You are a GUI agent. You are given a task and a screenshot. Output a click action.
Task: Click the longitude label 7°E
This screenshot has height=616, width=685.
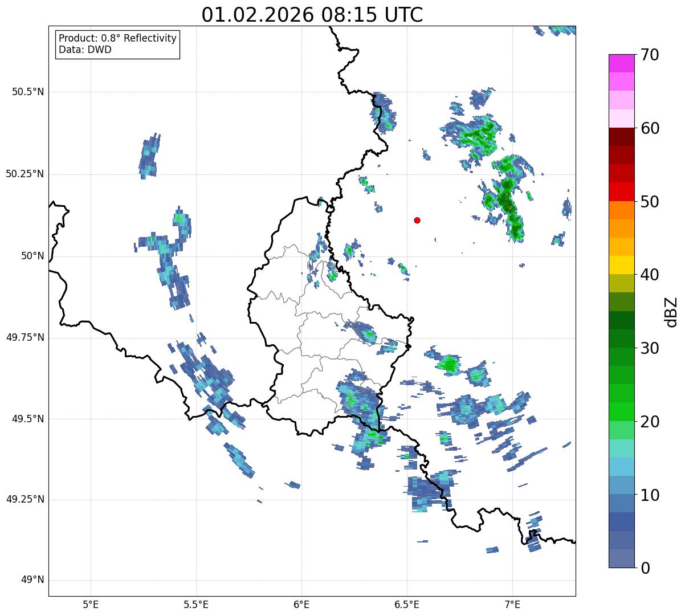(512, 604)
